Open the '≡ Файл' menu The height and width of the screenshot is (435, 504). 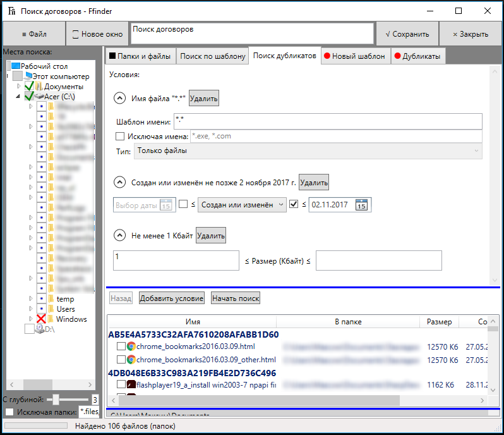[x=34, y=34]
